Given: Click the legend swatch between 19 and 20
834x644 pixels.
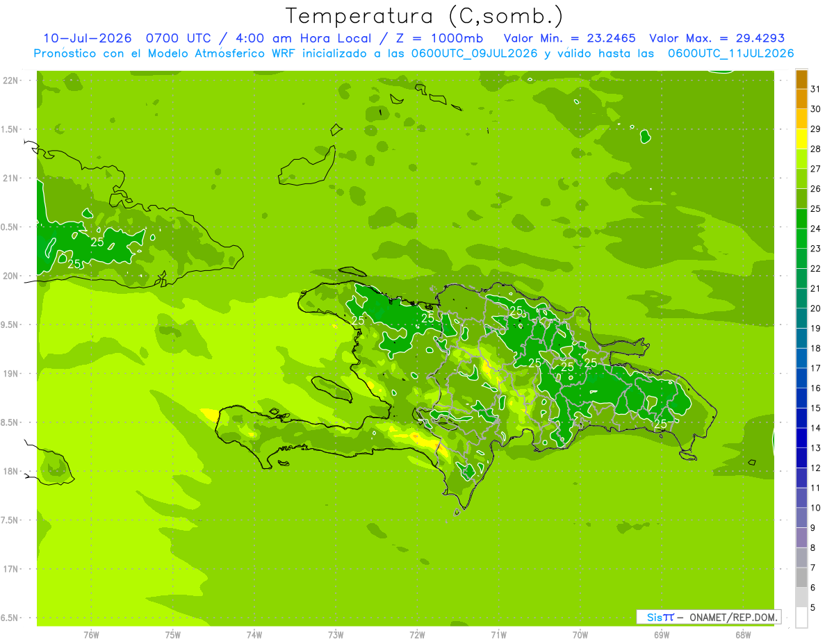Looking at the screenshot, I should point(801,318).
